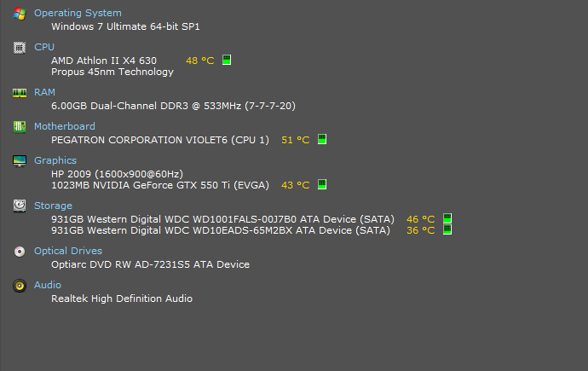Open the Graphics section heading

coord(55,160)
